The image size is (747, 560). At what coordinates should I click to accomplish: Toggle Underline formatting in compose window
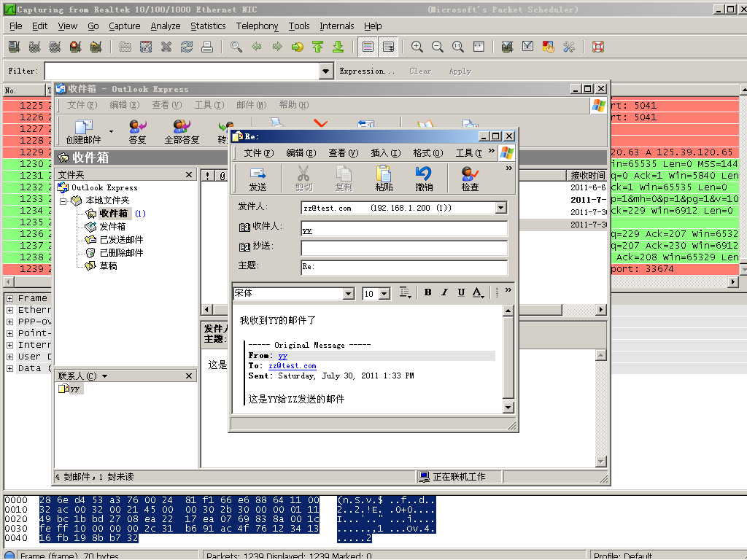click(461, 292)
